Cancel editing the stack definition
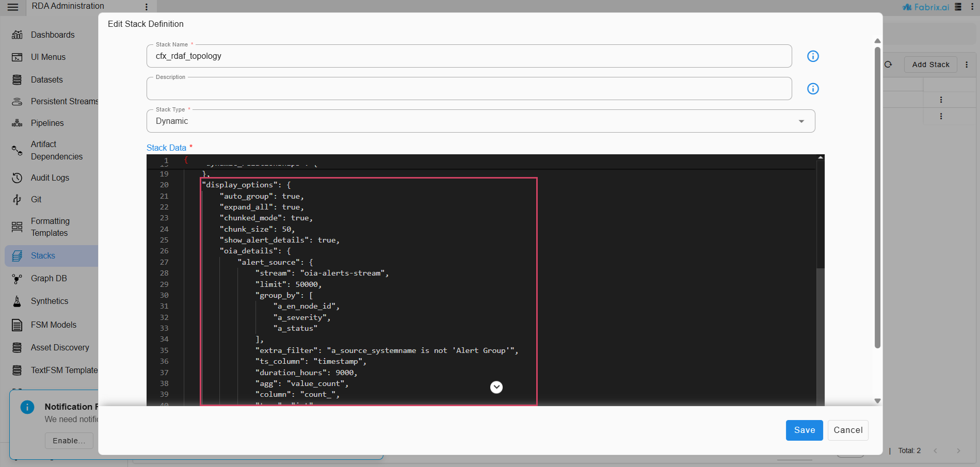 pos(848,430)
